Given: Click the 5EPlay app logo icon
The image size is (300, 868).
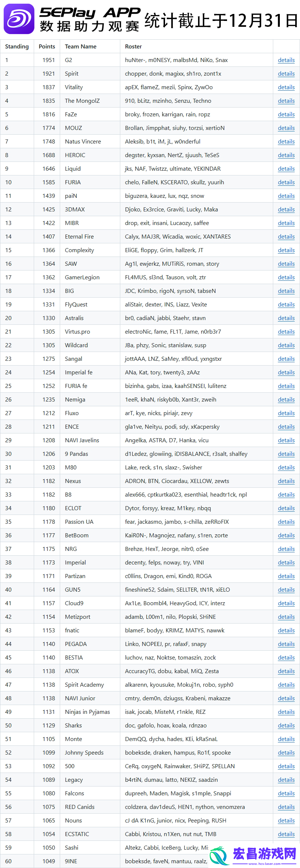Looking at the screenshot, I should (x=19, y=19).
